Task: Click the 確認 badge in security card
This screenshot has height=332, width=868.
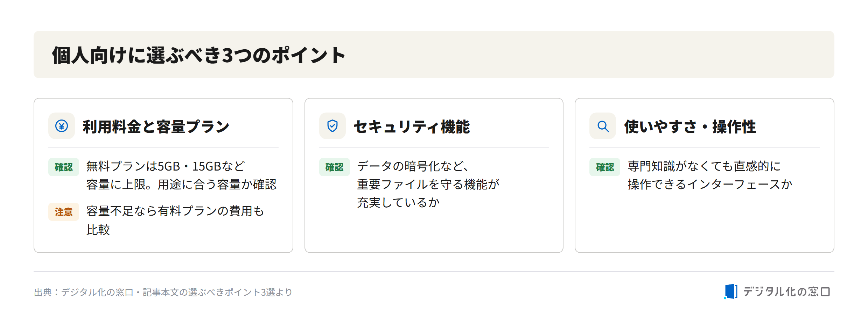Action: (334, 167)
